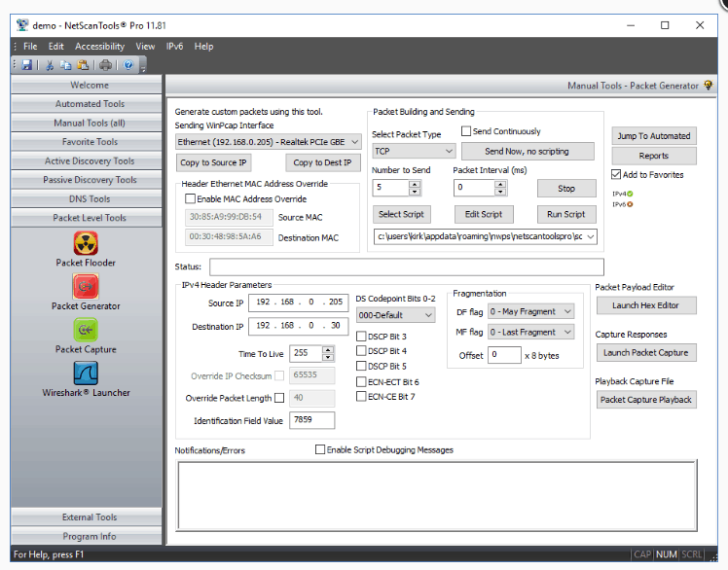
Task: Click the Copy toolbar icon
Action: point(66,65)
